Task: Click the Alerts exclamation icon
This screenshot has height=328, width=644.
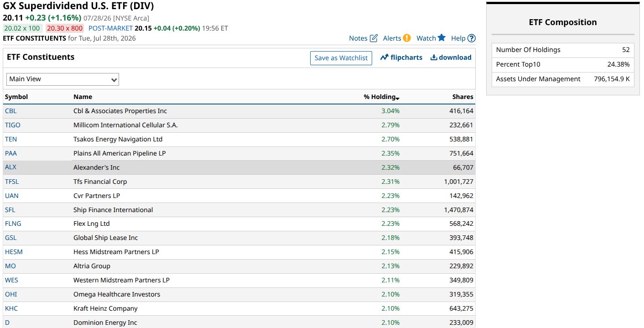Action: [407, 38]
